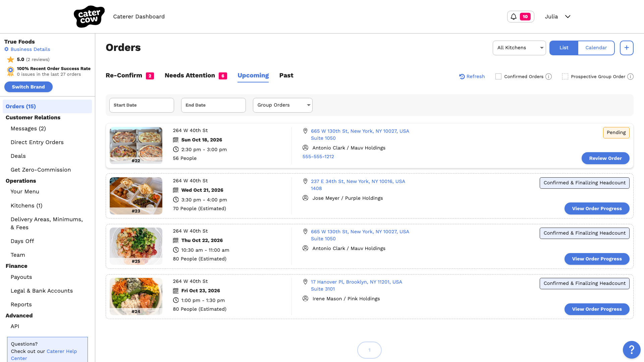
Task: View Order Progress for order #23
Action: click(597, 208)
